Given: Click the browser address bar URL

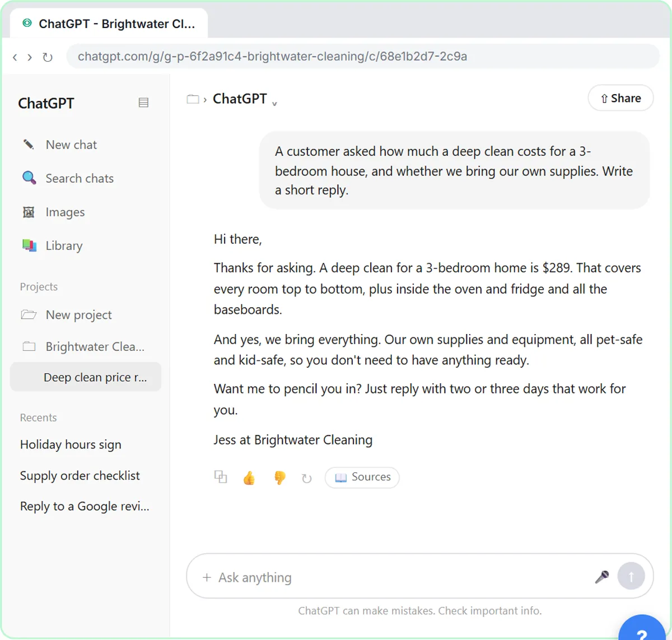Looking at the screenshot, I should click(363, 56).
